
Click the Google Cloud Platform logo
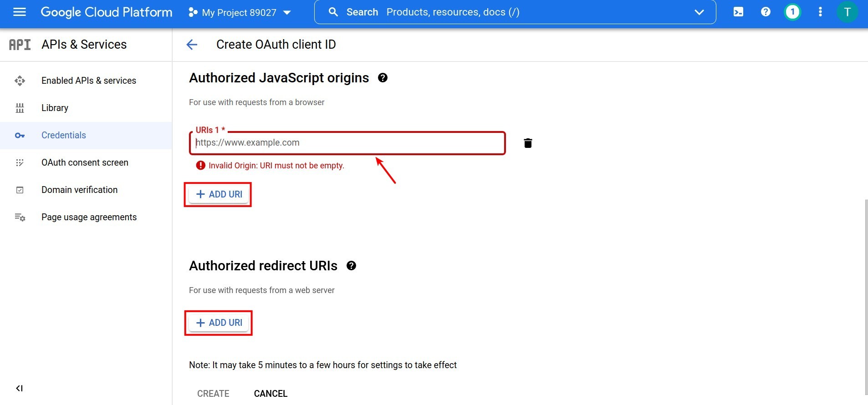(107, 12)
